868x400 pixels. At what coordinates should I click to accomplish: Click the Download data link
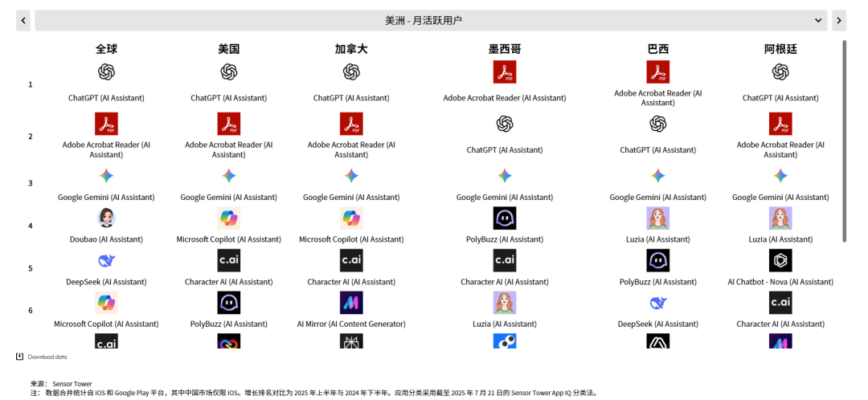click(47, 357)
